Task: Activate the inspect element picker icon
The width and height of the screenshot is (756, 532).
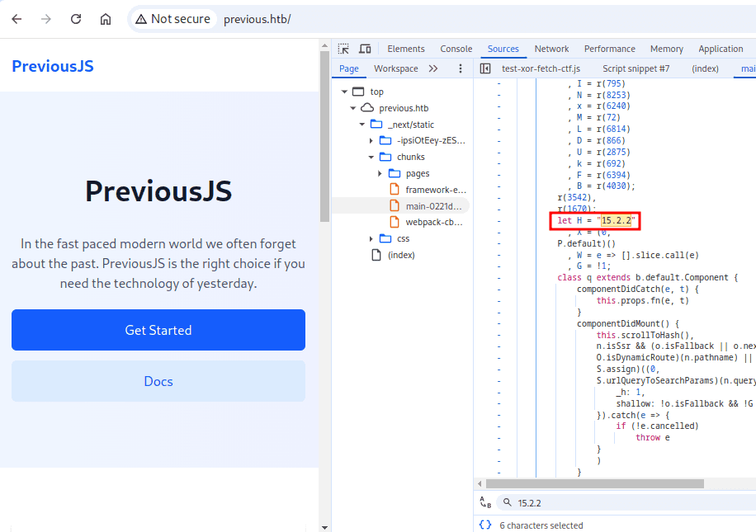Action: [344, 49]
